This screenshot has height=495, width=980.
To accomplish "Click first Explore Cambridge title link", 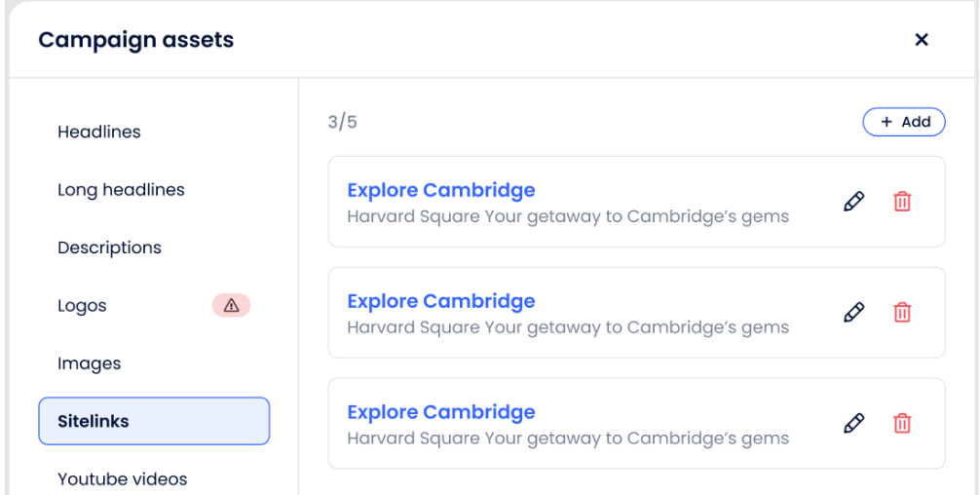I will tap(440, 190).
